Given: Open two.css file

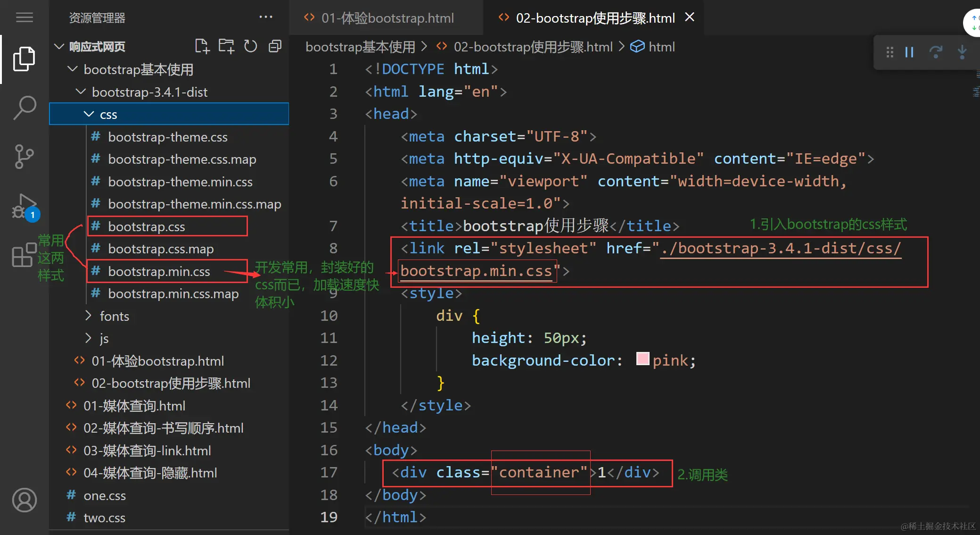Looking at the screenshot, I should click(x=169, y=518).
